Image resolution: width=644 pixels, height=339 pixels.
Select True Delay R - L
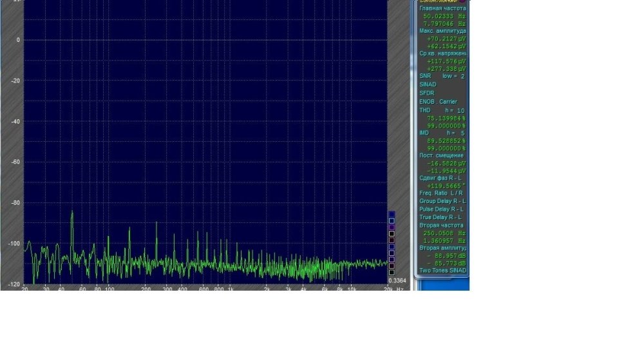click(x=440, y=217)
